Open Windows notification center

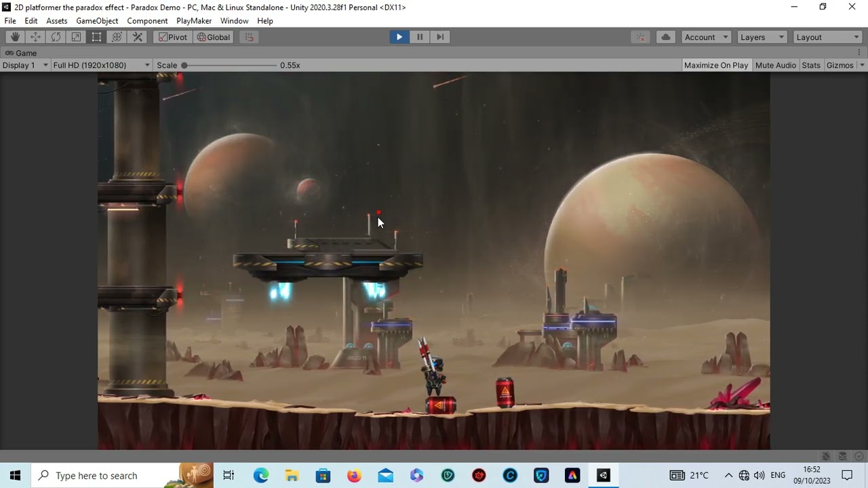[x=847, y=475]
